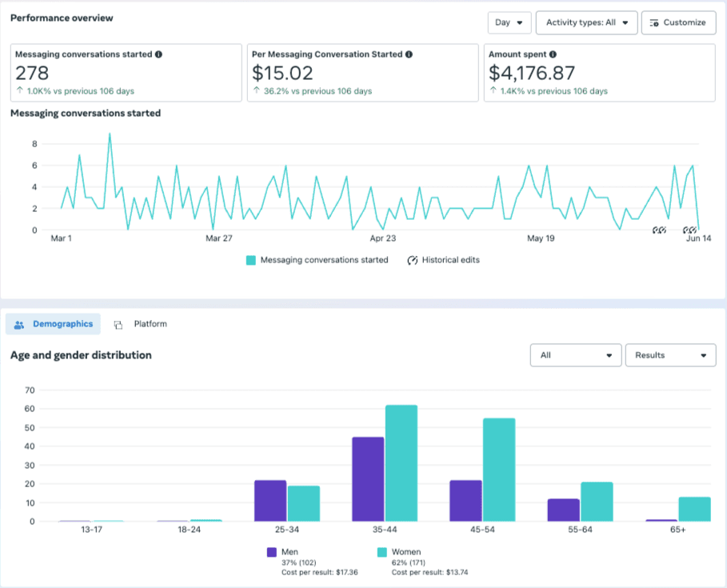Click the Men bar for 45-54
727x588 pixels.
(466, 501)
